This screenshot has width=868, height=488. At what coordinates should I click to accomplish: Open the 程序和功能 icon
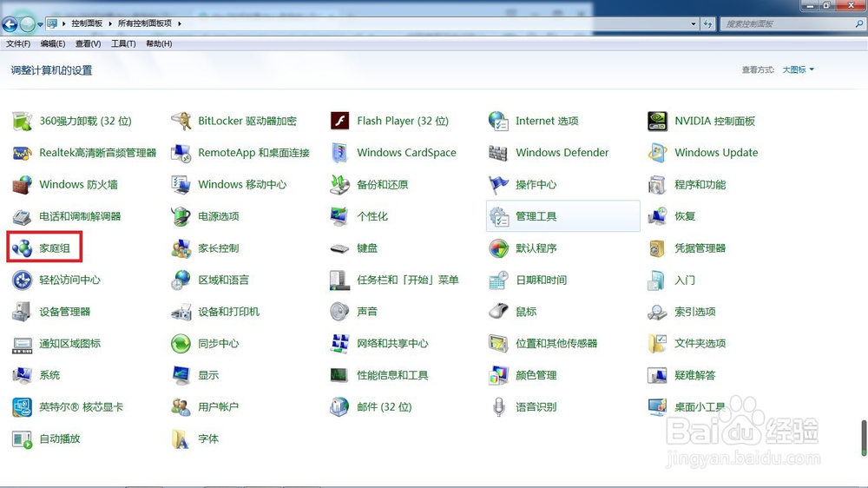658,184
